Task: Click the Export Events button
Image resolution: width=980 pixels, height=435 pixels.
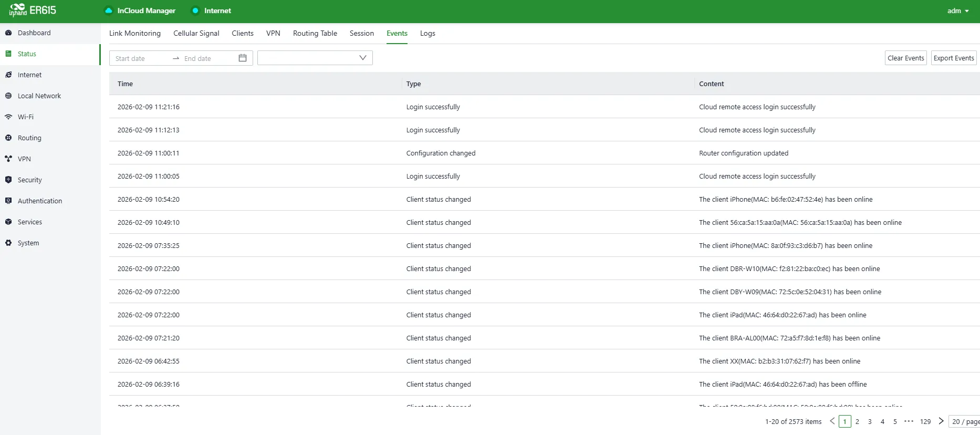Action: click(954, 58)
